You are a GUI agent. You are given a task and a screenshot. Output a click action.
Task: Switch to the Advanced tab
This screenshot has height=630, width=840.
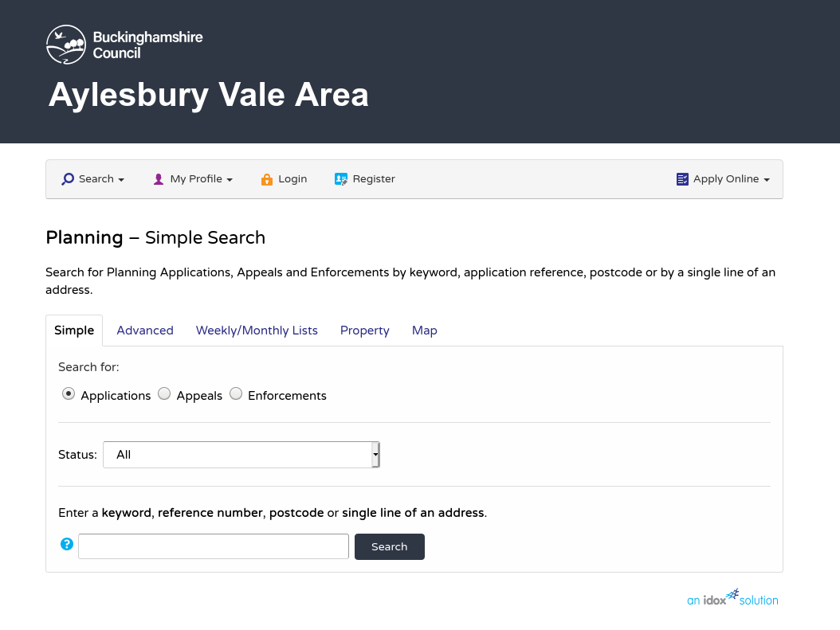(145, 331)
